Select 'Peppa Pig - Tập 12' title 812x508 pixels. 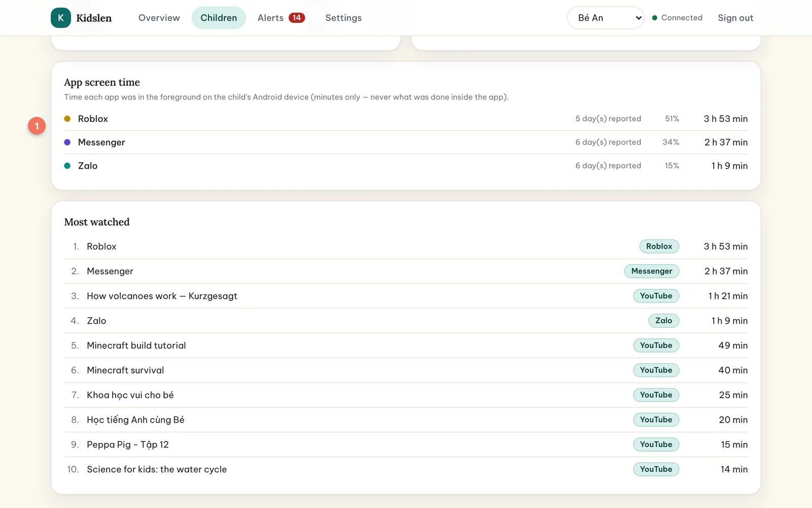point(128,444)
